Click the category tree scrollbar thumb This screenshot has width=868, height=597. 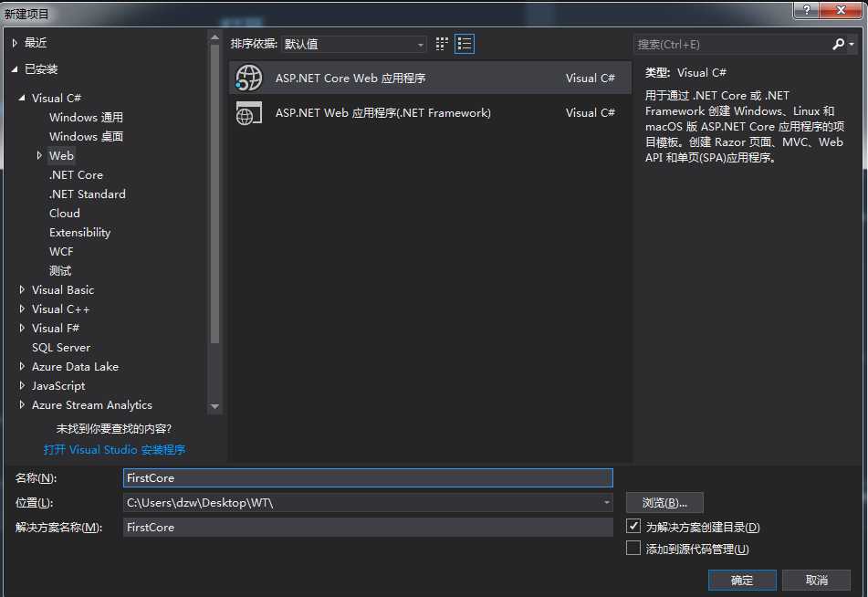click(214, 194)
